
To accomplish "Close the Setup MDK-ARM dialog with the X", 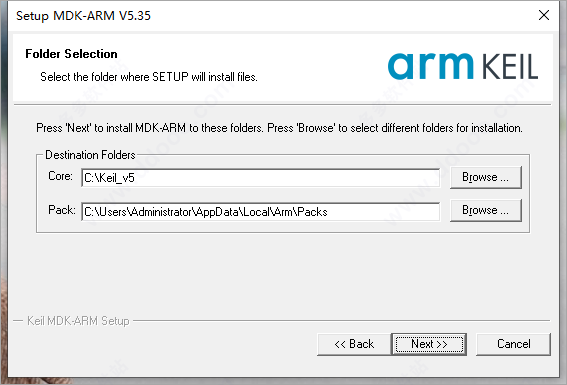I will (544, 15).
